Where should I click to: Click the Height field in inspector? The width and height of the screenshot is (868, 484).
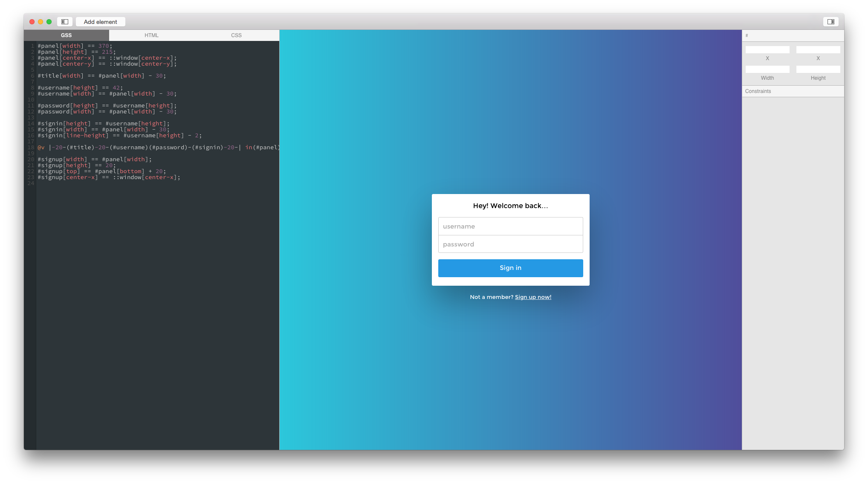[x=818, y=69]
